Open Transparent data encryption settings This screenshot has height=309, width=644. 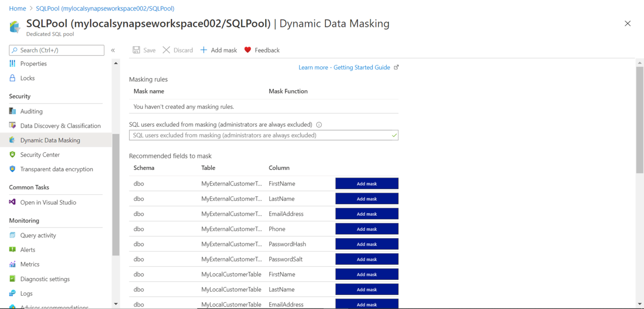coord(56,169)
